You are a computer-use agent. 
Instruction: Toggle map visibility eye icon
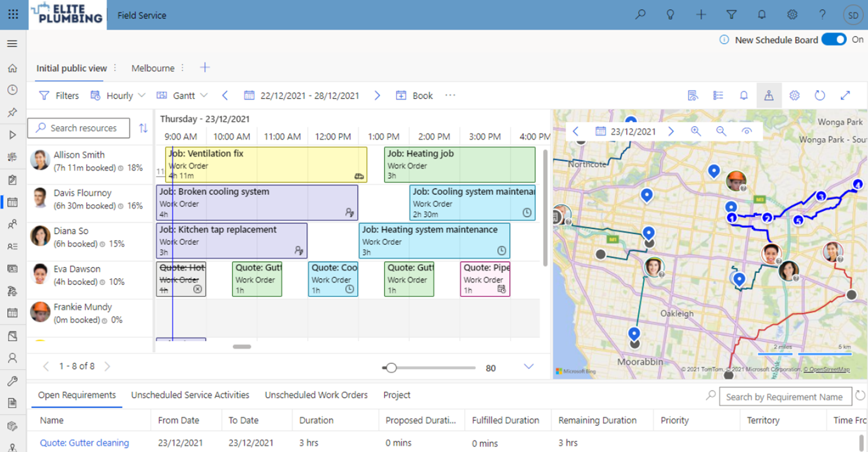pos(746,132)
